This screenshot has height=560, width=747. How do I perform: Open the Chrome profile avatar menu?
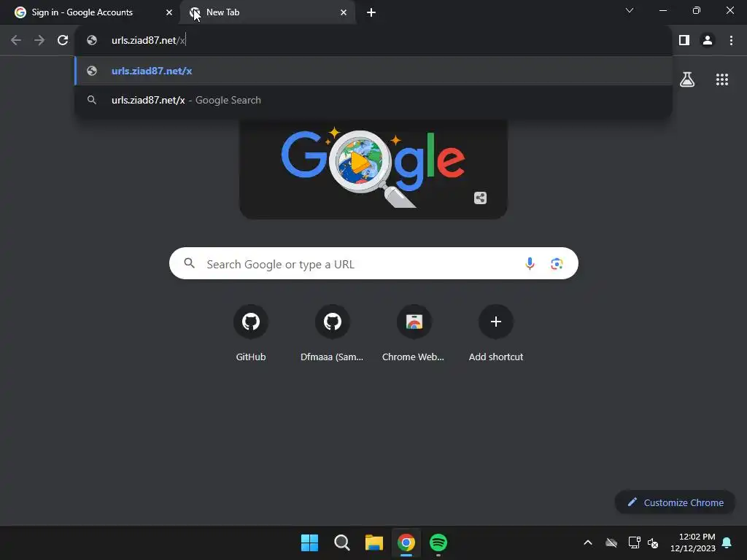[708, 41]
